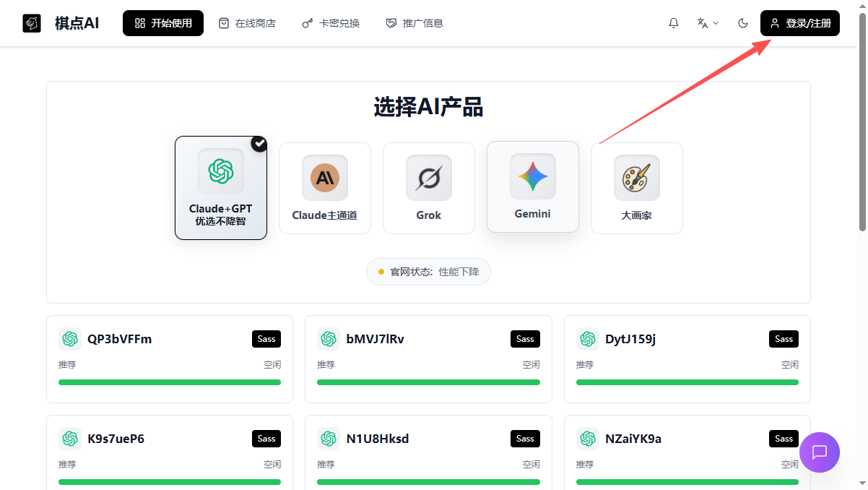Toggle dark mode with the moon icon
868x490 pixels.
742,22
